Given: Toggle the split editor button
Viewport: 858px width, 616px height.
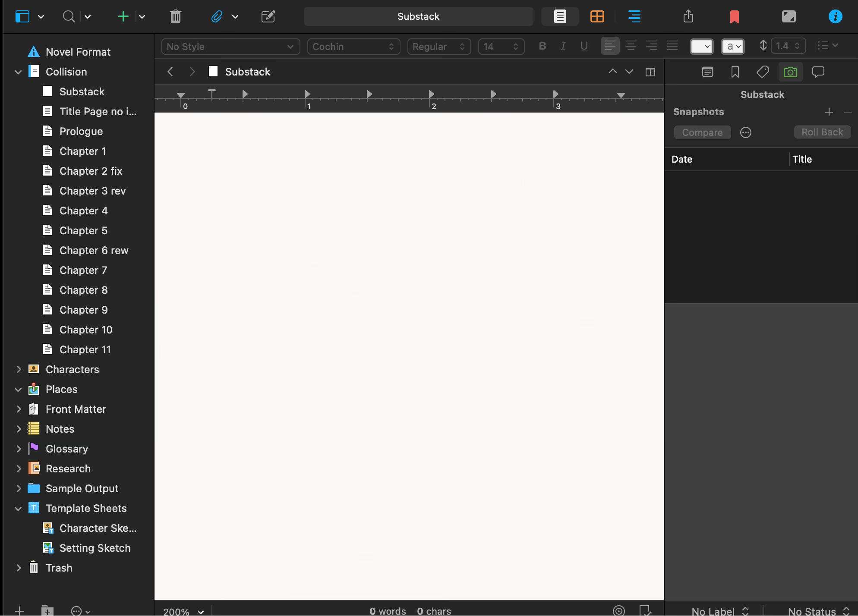Looking at the screenshot, I should tap(650, 72).
